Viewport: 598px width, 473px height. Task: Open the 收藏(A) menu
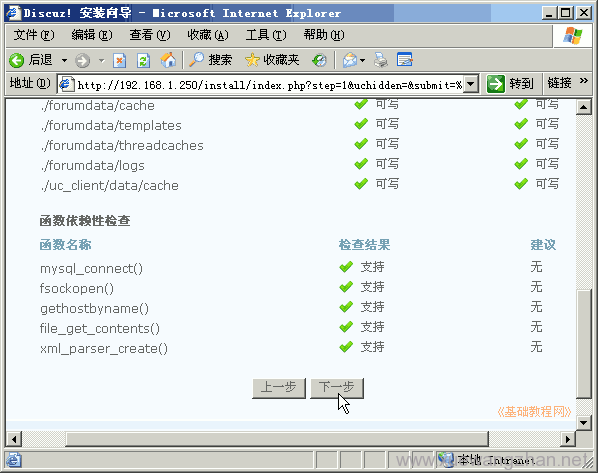(208, 35)
